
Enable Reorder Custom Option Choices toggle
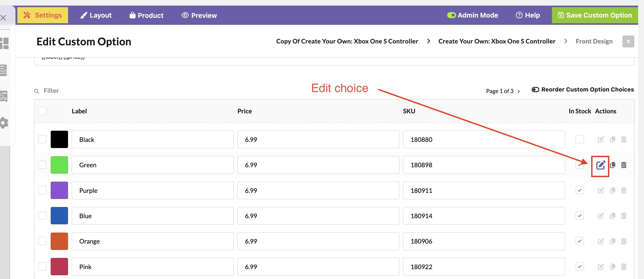tap(535, 90)
